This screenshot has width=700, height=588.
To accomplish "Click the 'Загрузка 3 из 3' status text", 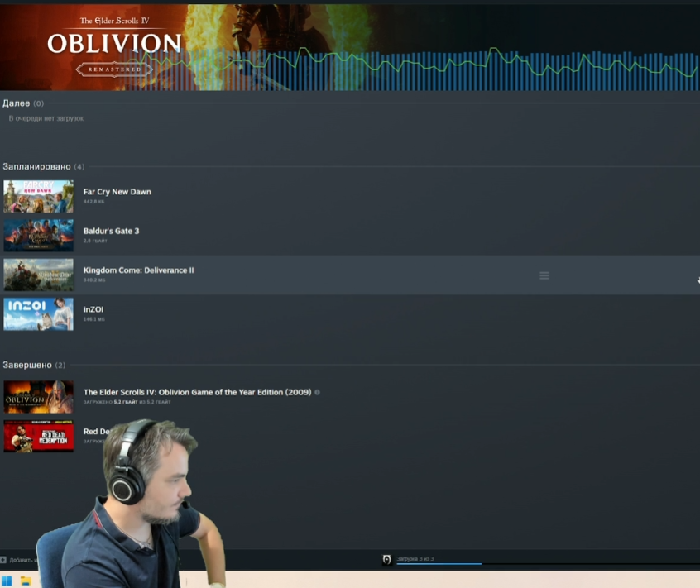I will click(x=415, y=558).
